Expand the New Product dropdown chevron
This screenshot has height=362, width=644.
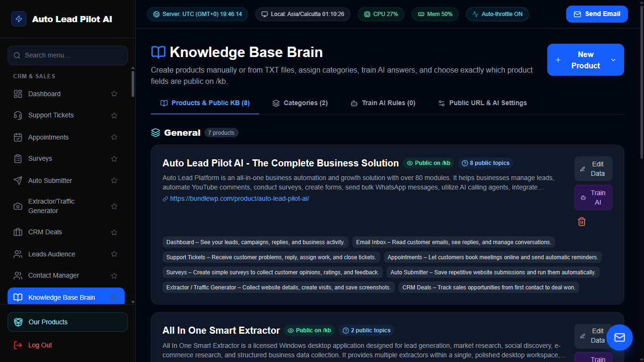(613, 60)
